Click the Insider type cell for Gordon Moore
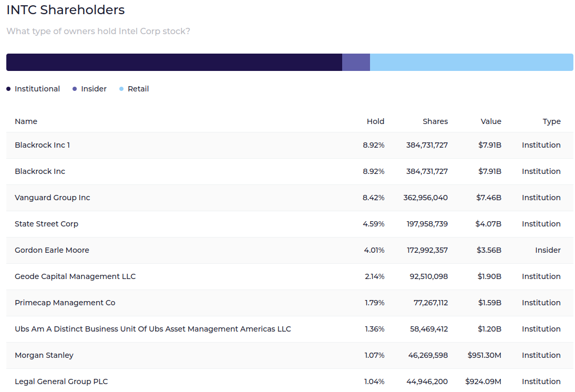The height and width of the screenshot is (392, 575). (548, 250)
